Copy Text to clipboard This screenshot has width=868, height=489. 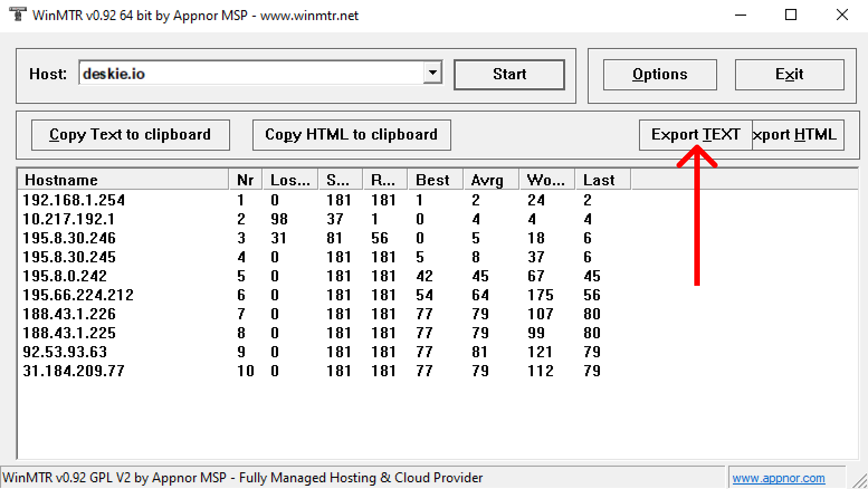pos(130,135)
